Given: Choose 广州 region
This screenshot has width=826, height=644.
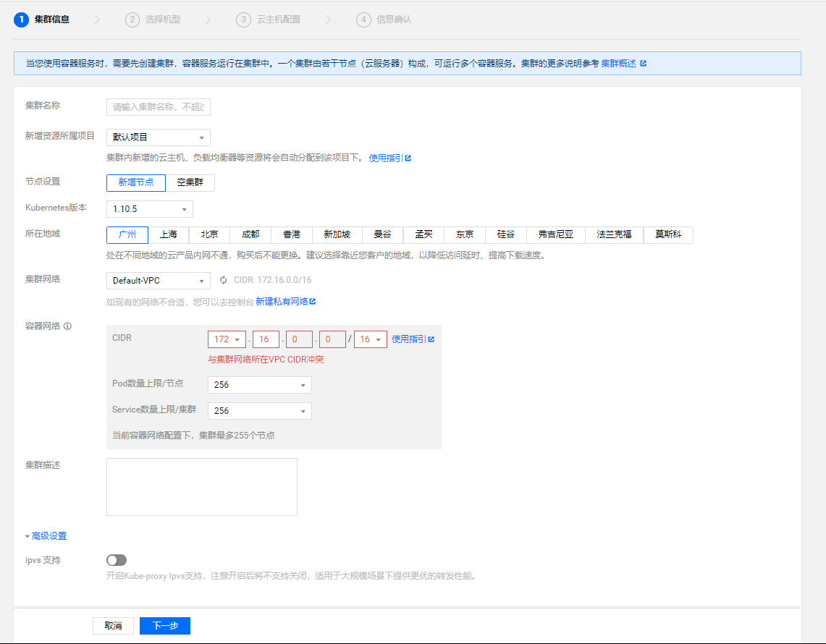Looking at the screenshot, I should tap(127, 234).
